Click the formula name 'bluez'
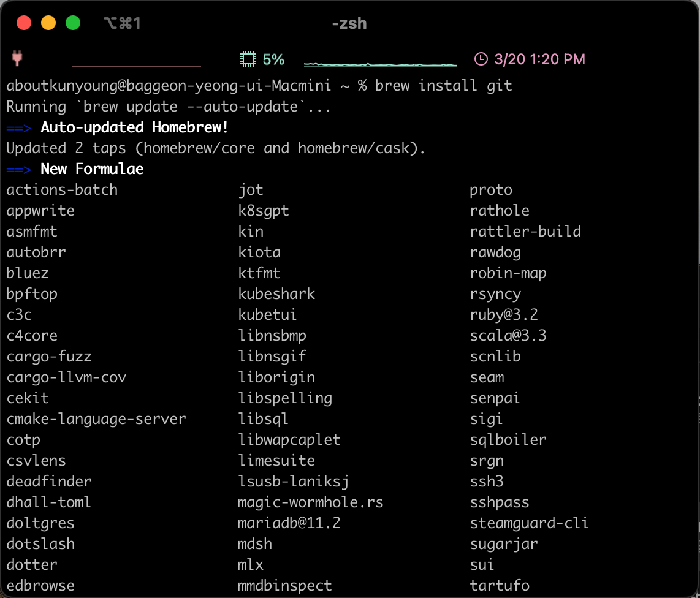700x598 pixels. tap(28, 273)
